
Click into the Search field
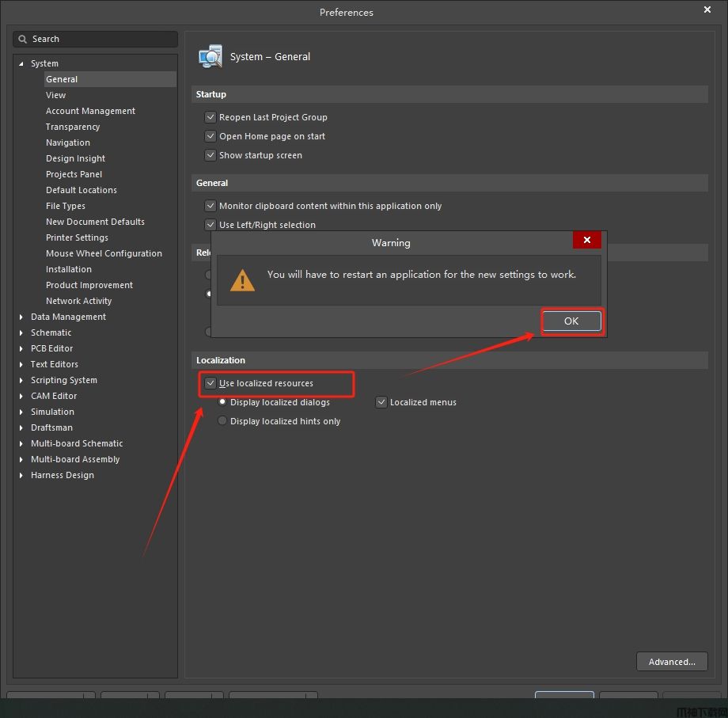click(x=99, y=39)
